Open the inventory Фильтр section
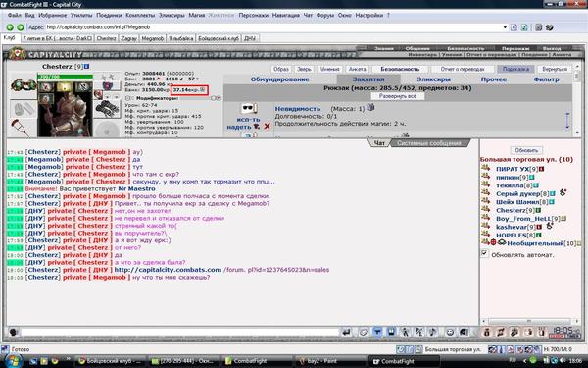Image resolution: width=588 pixels, height=368 pixels. coord(546,79)
